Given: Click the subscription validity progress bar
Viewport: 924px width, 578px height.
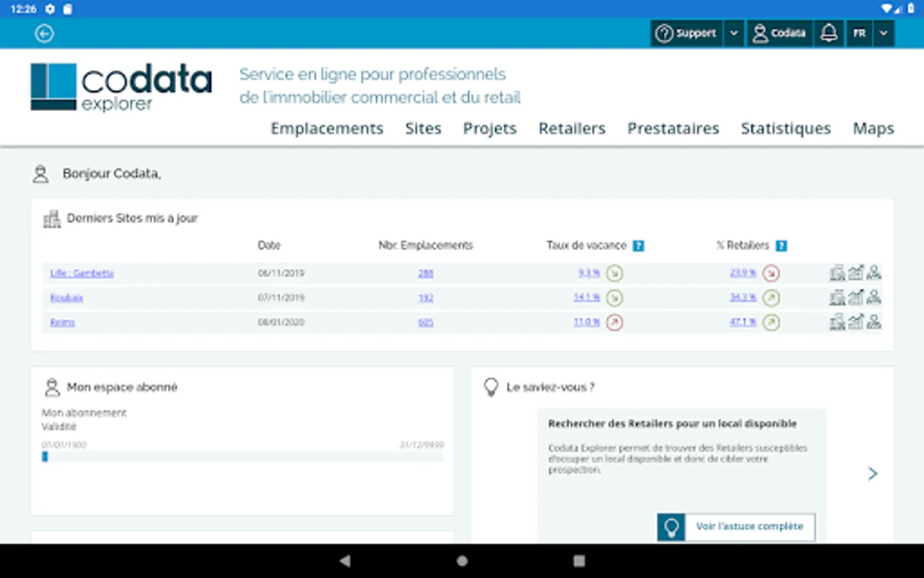Looking at the screenshot, I should pyautogui.click(x=243, y=457).
